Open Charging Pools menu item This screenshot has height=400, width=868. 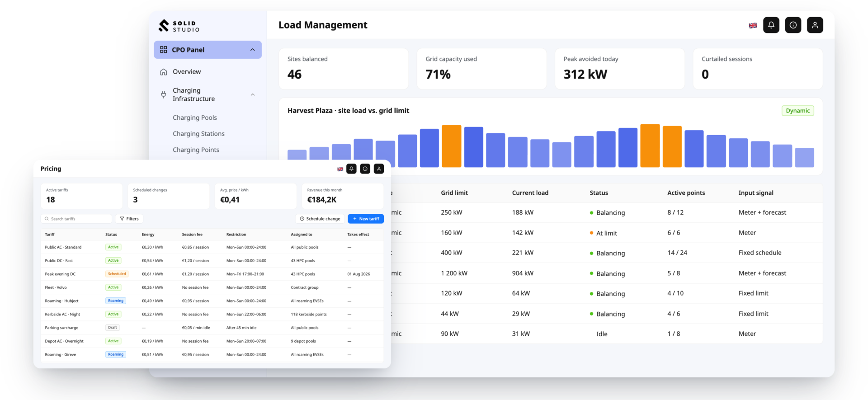tap(195, 118)
